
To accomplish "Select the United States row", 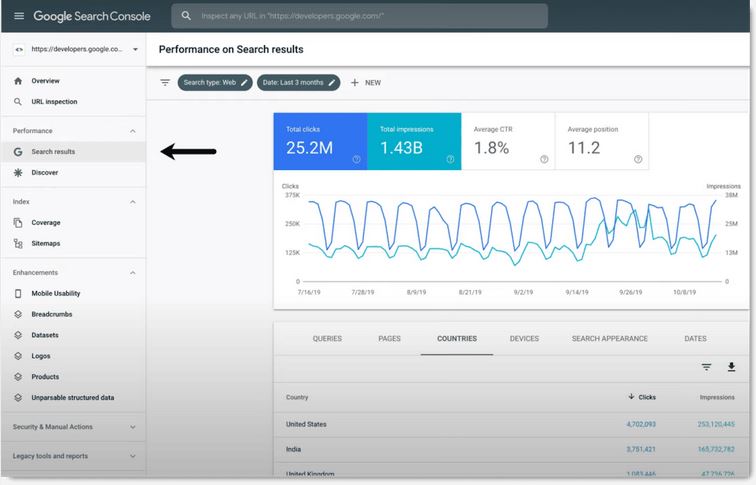I will (511, 424).
